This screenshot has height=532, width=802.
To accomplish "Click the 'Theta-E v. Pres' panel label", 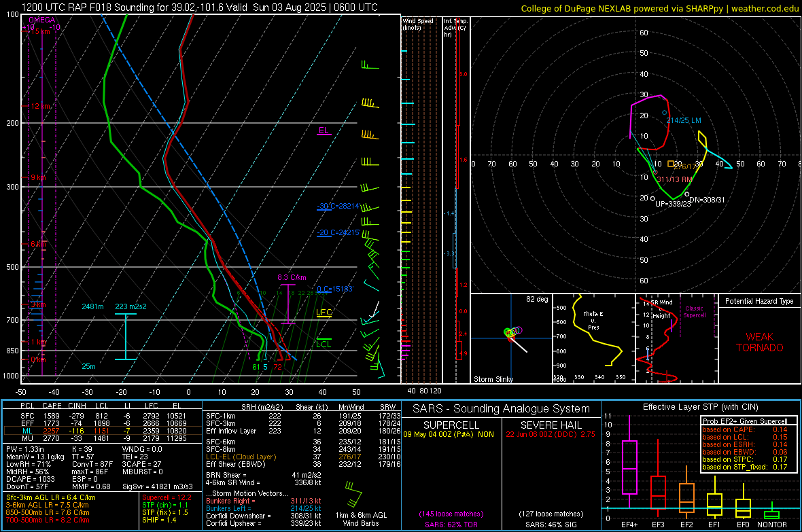I will click(593, 320).
